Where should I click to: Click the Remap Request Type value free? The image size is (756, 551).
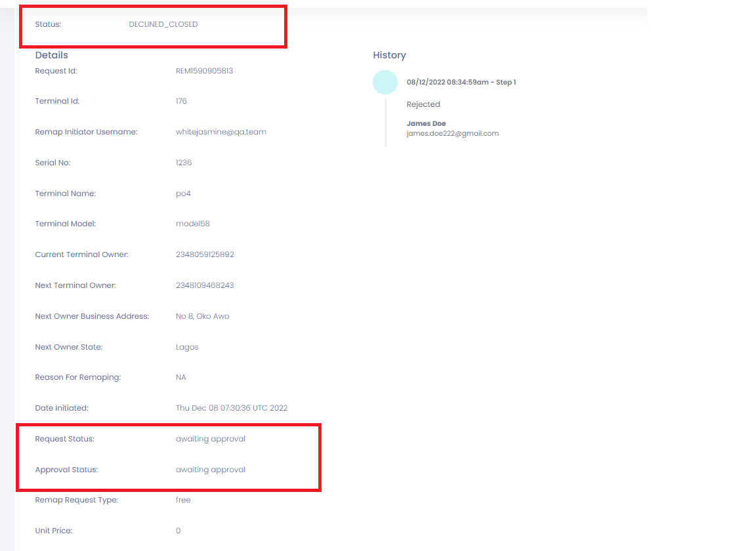click(183, 500)
